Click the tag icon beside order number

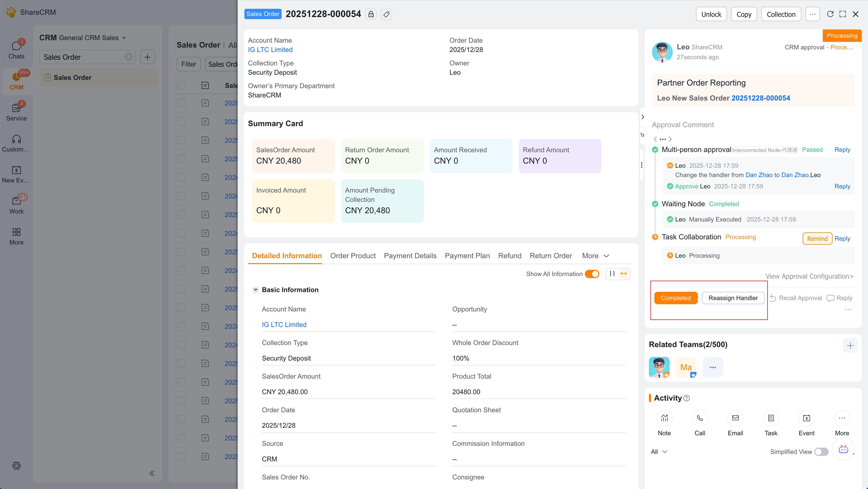386,14
